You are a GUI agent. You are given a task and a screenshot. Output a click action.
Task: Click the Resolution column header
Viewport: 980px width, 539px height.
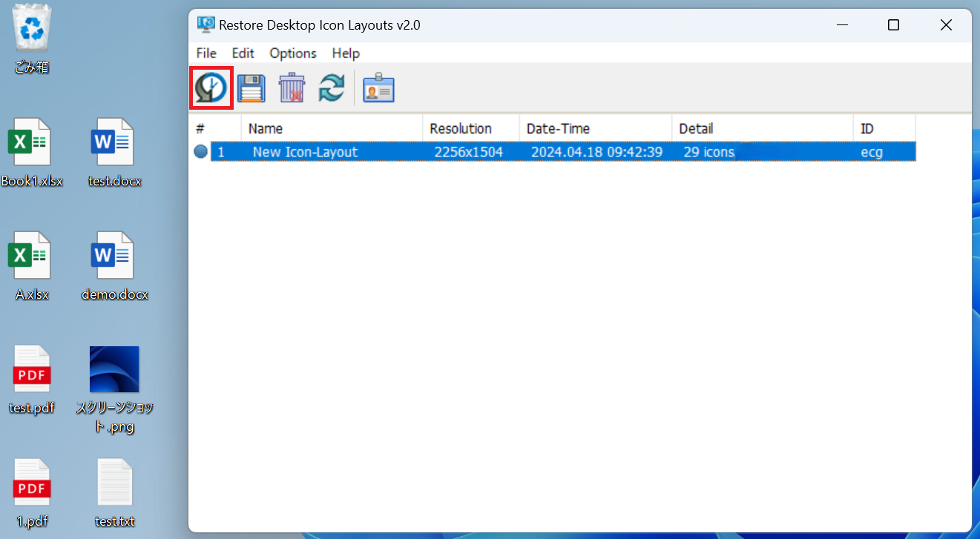pyautogui.click(x=471, y=128)
